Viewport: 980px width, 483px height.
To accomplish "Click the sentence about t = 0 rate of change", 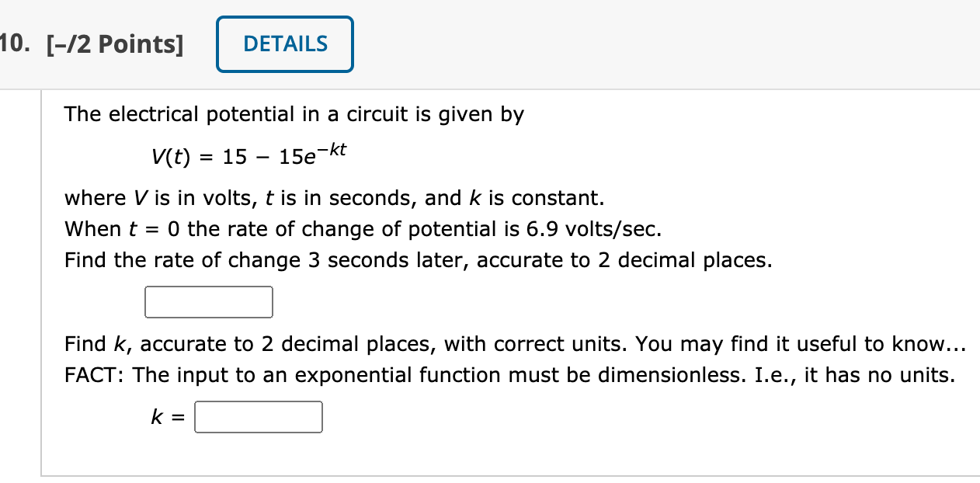I will coord(362,229).
